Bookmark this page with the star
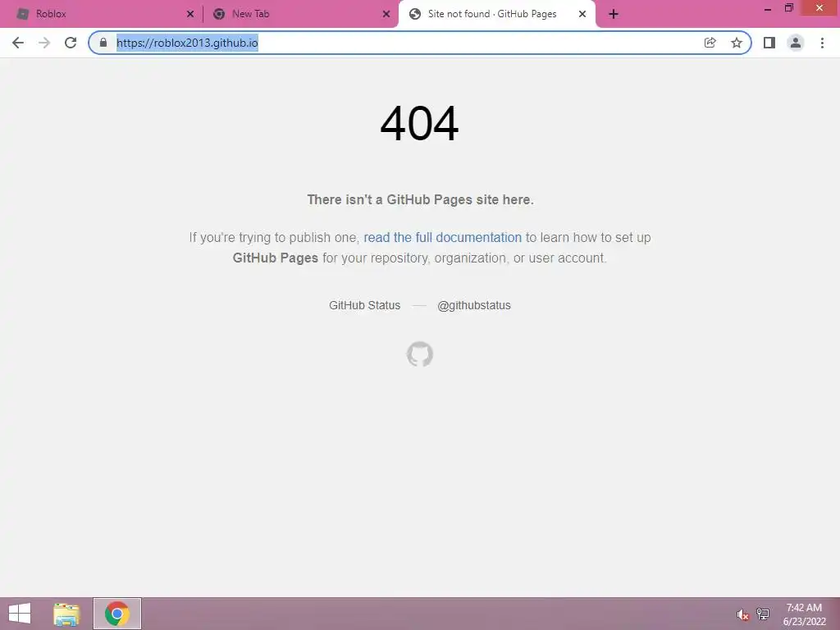 pyautogui.click(x=737, y=43)
